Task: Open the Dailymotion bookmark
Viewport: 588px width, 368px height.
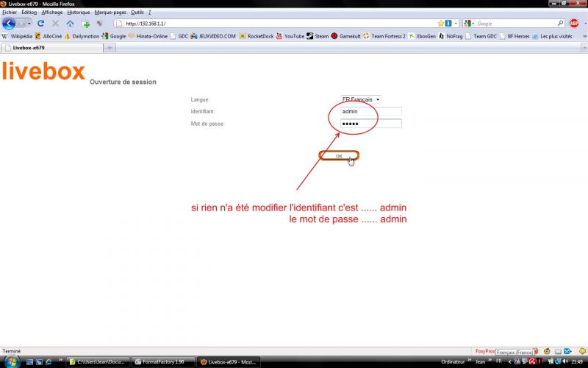Action: point(82,36)
